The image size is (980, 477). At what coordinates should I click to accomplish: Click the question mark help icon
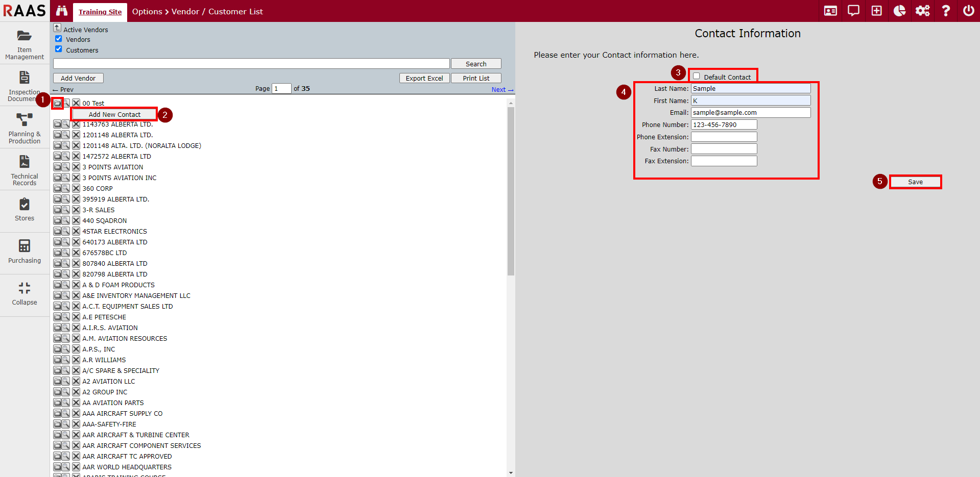[945, 11]
